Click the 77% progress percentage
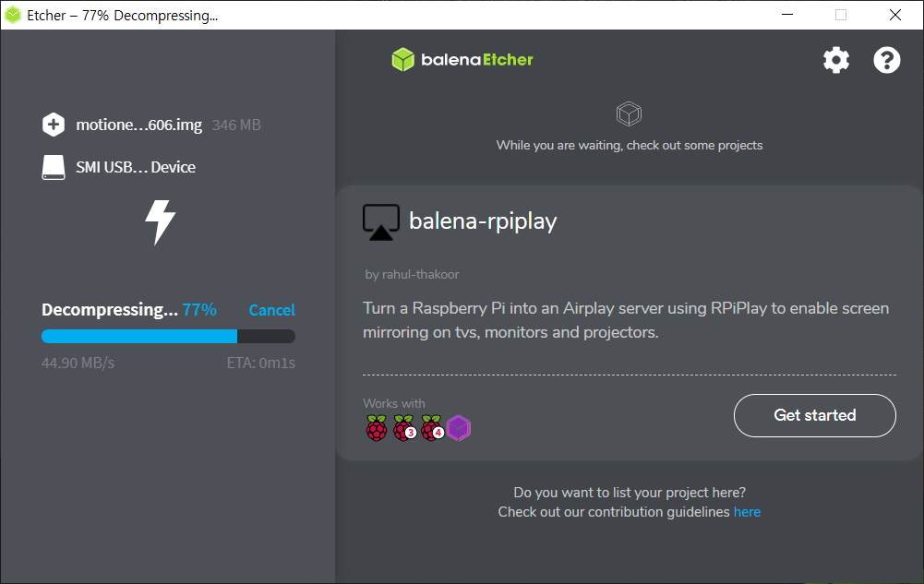924x584 pixels. pyautogui.click(x=199, y=310)
